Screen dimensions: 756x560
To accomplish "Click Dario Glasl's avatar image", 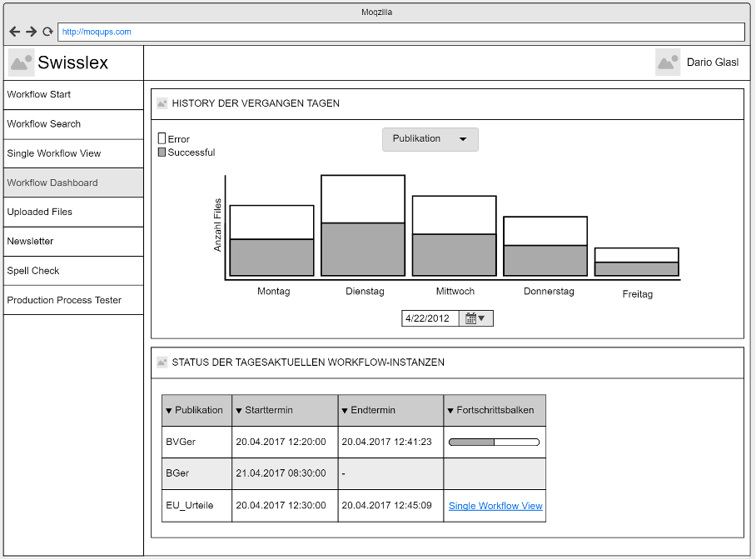I will pyautogui.click(x=668, y=62).
